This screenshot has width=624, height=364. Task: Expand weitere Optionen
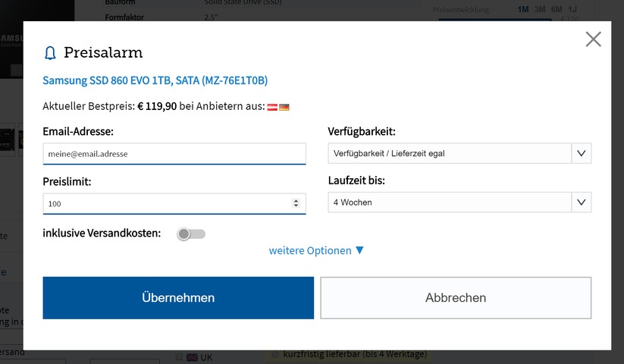coord(316,250)
